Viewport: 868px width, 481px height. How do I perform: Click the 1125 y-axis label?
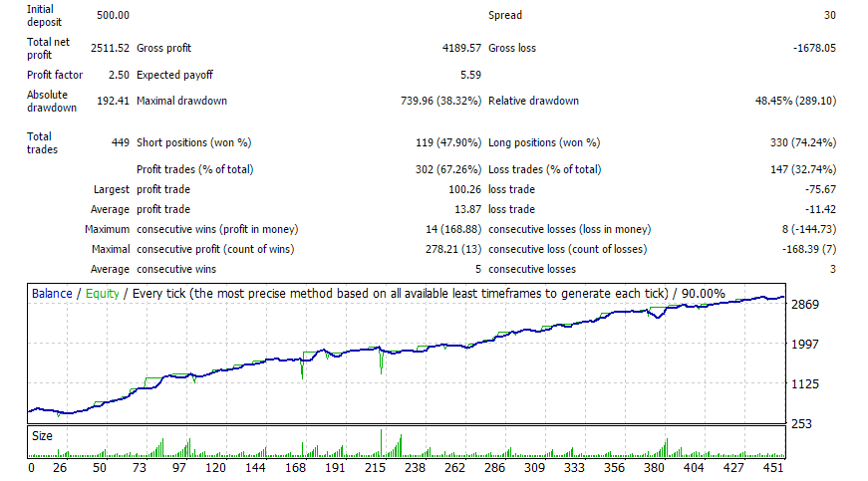805,383
